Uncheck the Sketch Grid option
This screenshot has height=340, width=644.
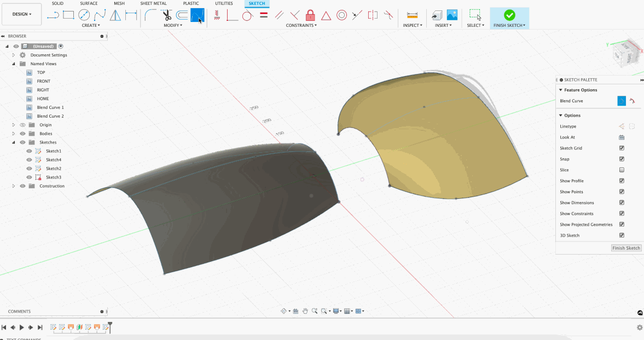click(622, 148)
